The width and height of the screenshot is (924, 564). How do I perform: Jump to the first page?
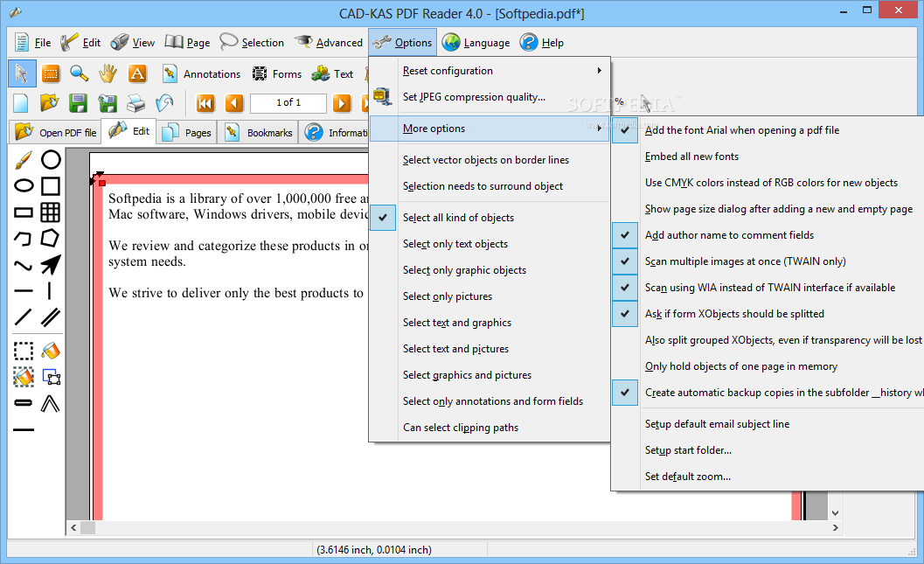coord(205,104)
